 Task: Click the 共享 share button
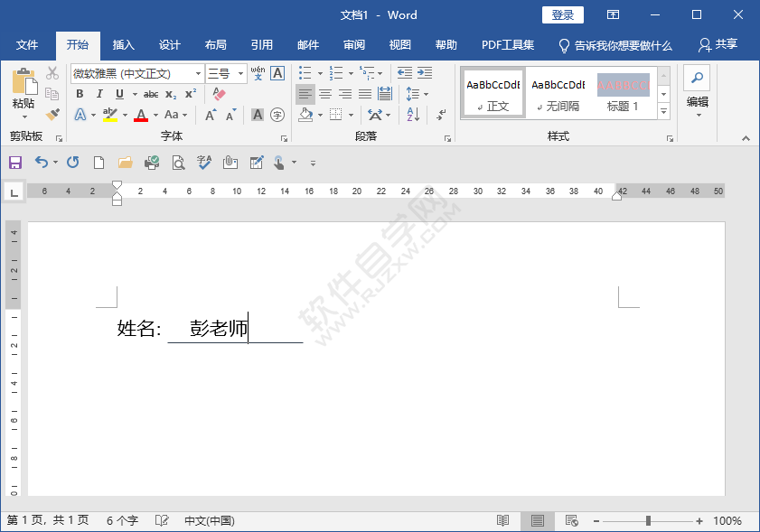click(718, 45)
